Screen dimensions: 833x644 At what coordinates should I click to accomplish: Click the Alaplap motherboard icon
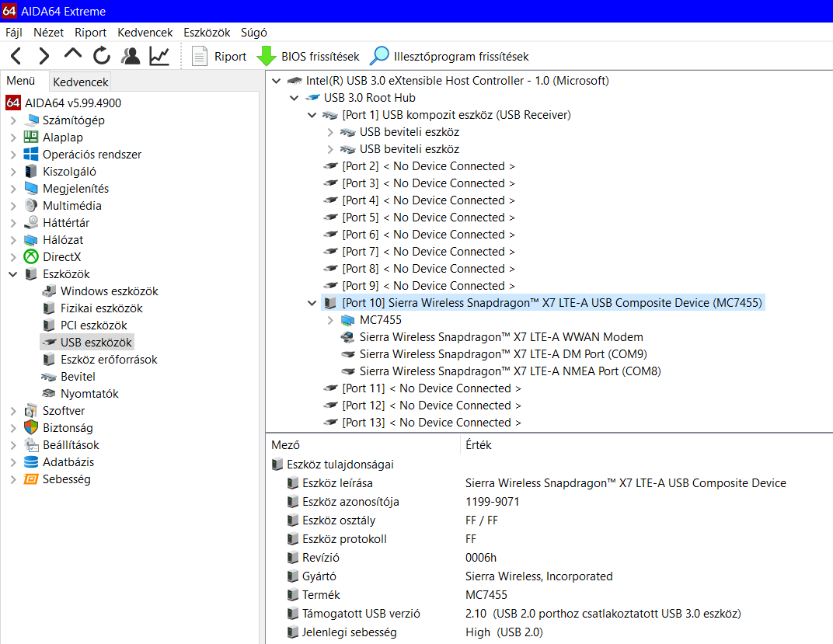(31, 137)
